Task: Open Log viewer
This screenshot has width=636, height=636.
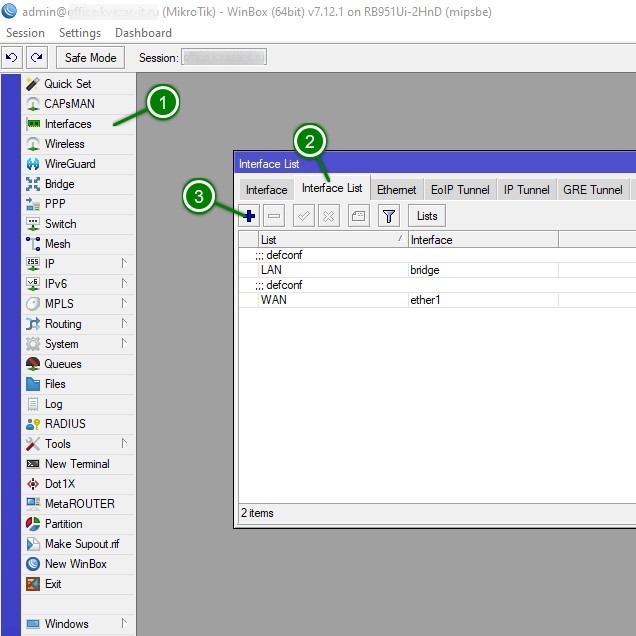Action: (x=79, y=404)
